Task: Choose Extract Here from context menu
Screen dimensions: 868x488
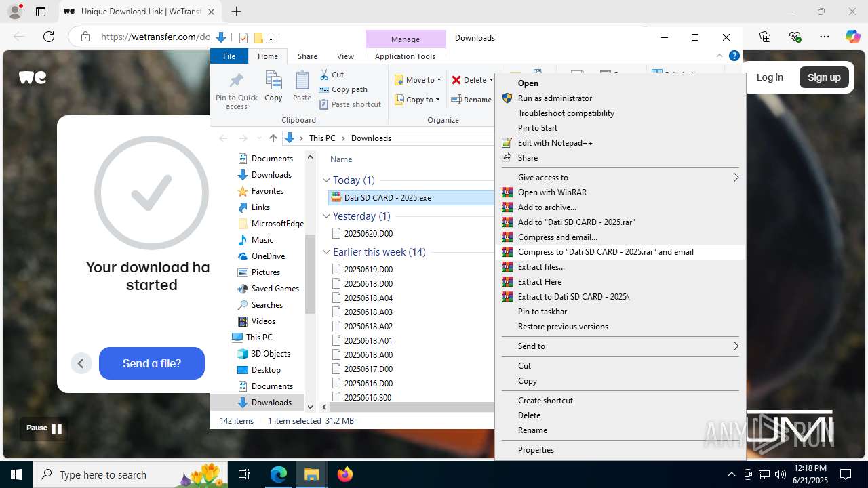Action: [620, 282]
